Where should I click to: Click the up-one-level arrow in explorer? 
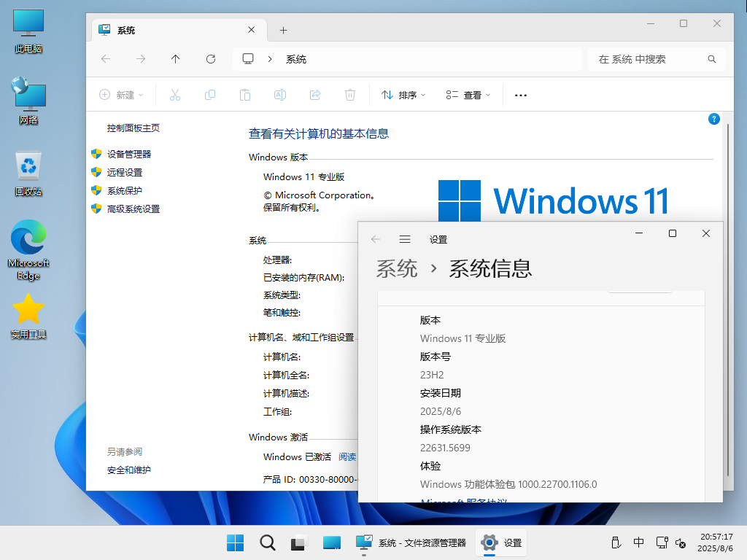(x=175, y=59)
